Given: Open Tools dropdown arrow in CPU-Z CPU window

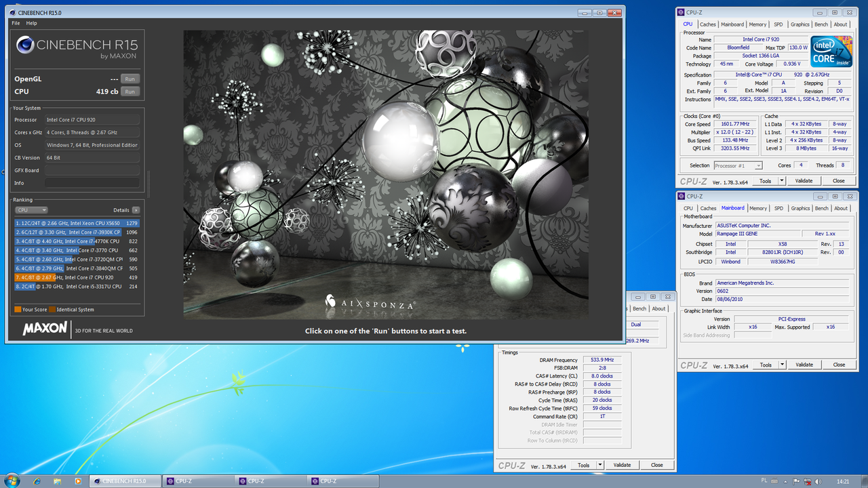Looking at the screenshot, I should pos(782,181).
